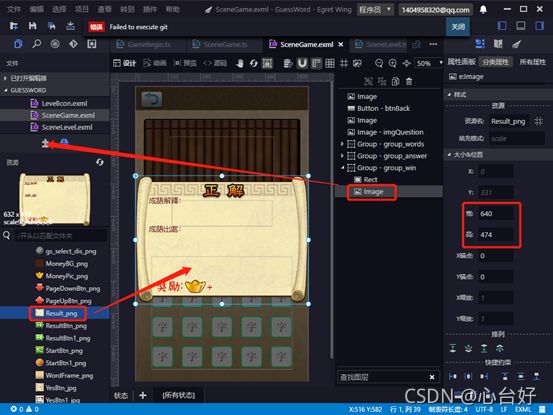Collapse the style section in properties
The width and height of the screenshot is (553, 415).
click(449, 94)
